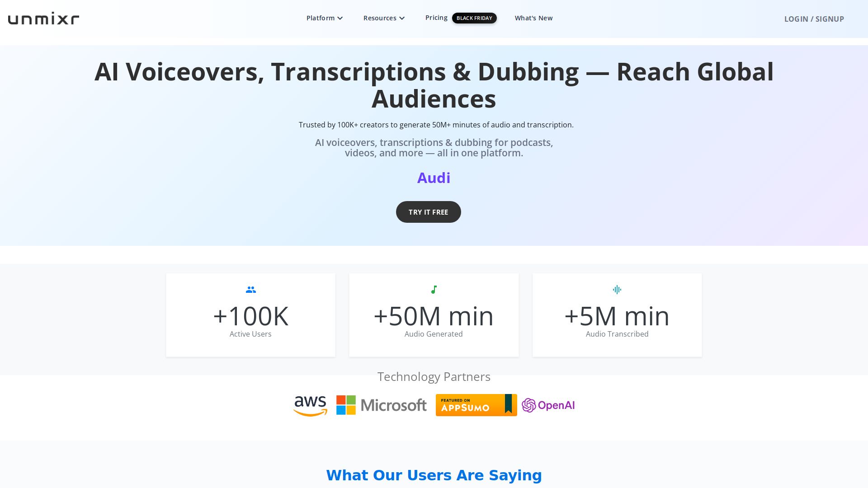Click the BLACK FRIDAY badge
The width and height of the screenshot is (868, 488).
pyautogui.click(x=474, y=18)
